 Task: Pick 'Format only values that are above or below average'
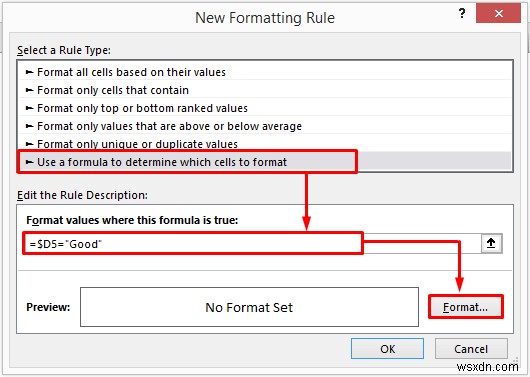pos(265,126)
